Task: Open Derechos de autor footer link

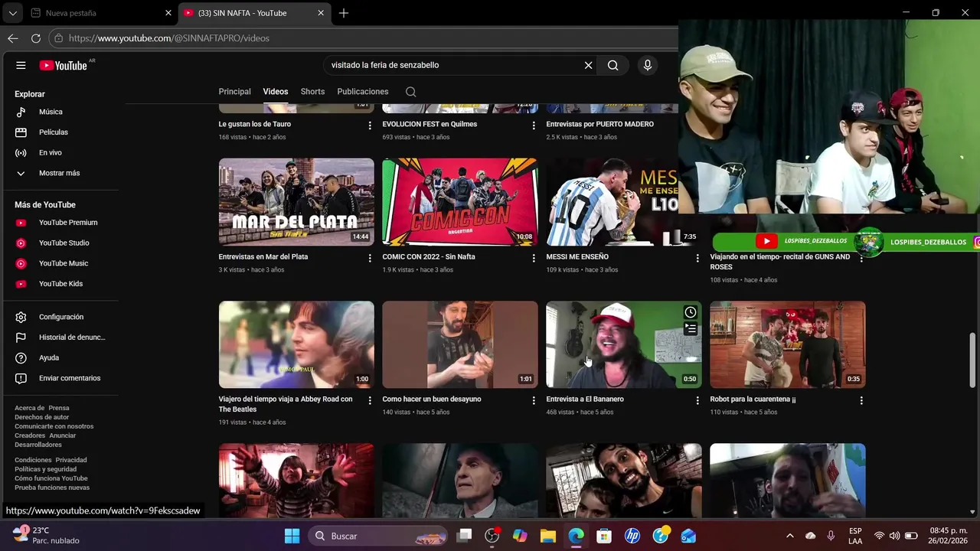Action: (41, 417)
